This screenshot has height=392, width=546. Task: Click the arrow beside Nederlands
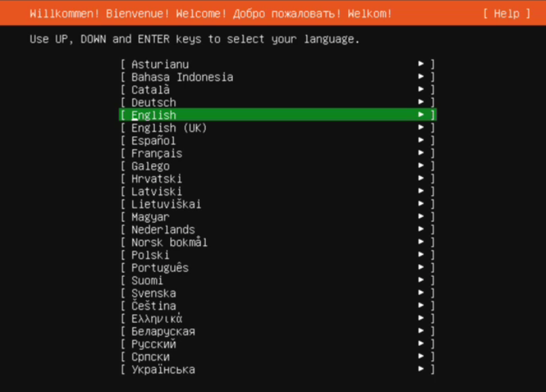click(x=421, y=229)
